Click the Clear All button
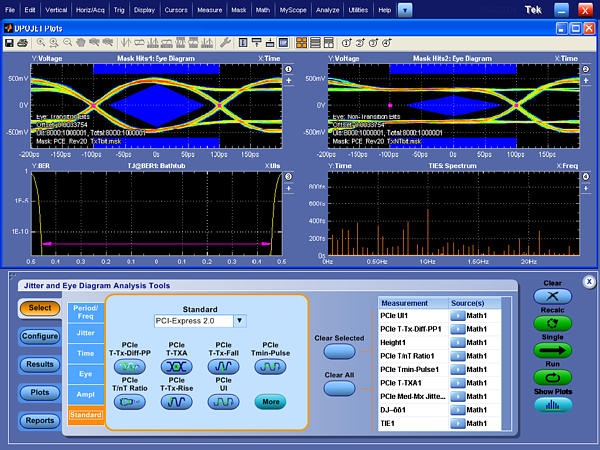 click(x=338, y=390)
